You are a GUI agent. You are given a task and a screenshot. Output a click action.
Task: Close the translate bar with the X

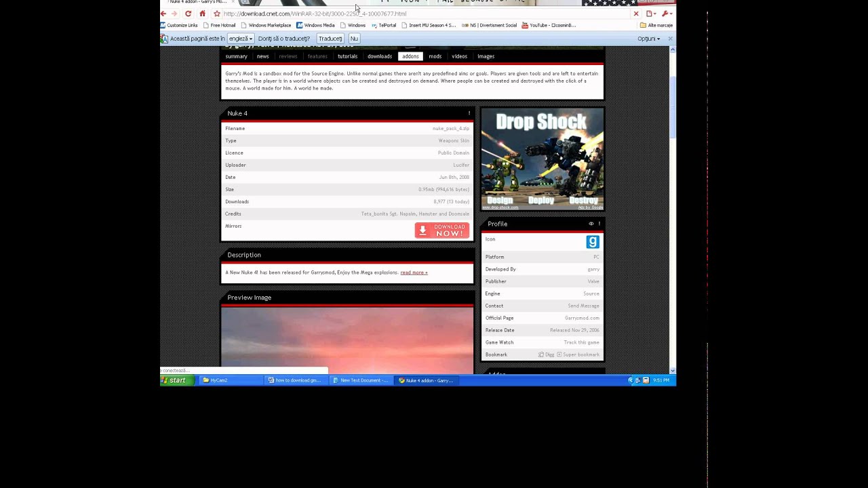point(670,39)
